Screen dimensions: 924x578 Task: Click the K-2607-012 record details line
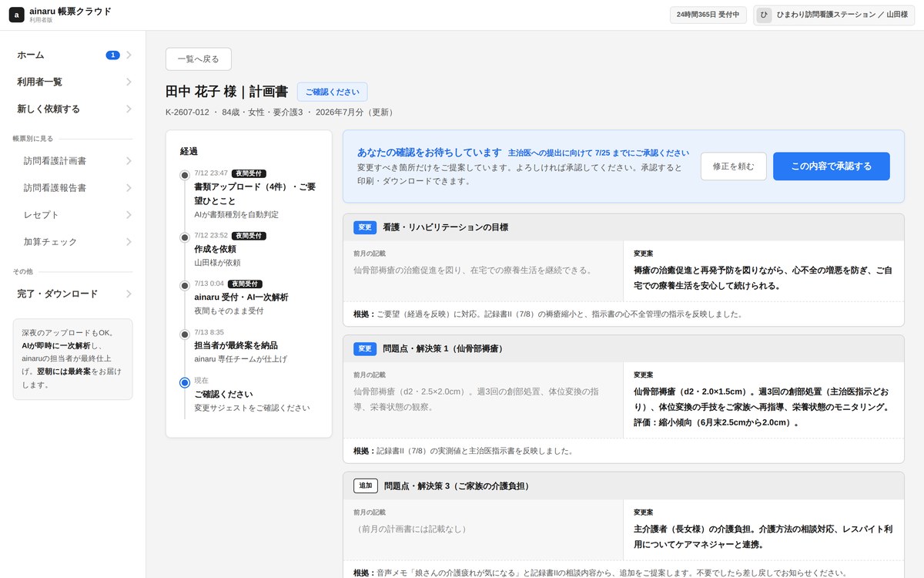tap(281, 112)
